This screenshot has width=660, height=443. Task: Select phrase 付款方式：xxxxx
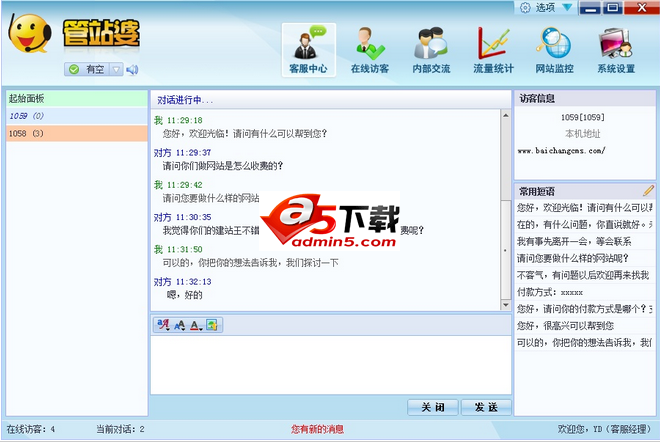(x=585, y=292)
